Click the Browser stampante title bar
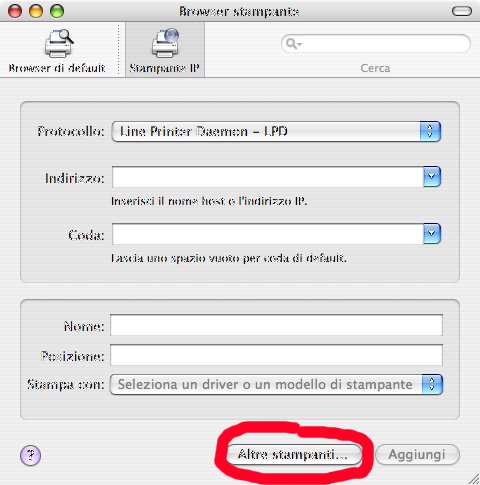Viewport: 480px width, 485px height. 239,11
